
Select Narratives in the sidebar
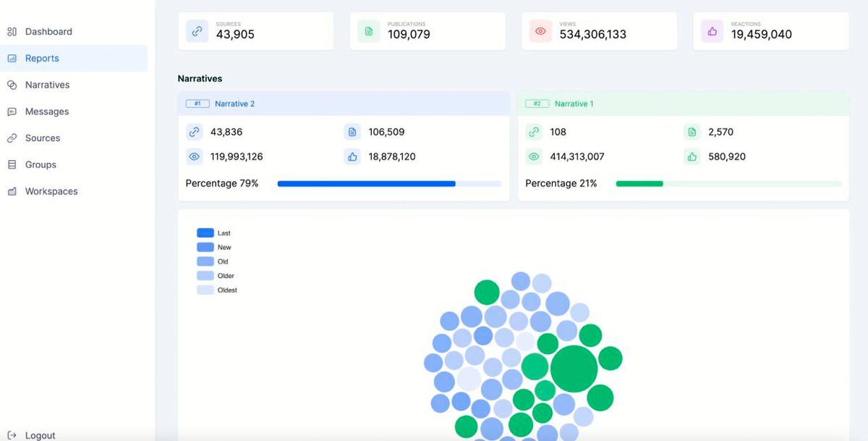point(47,85)
